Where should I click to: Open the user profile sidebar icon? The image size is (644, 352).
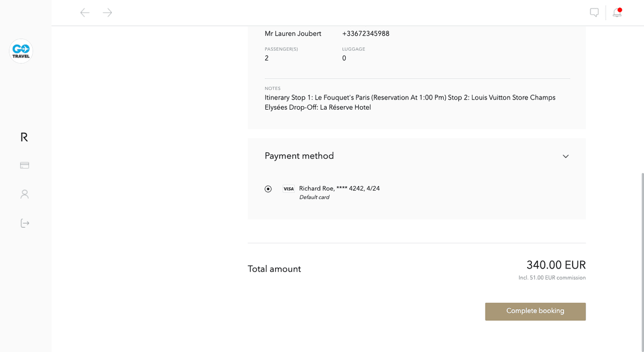click(x=25, y=194)
